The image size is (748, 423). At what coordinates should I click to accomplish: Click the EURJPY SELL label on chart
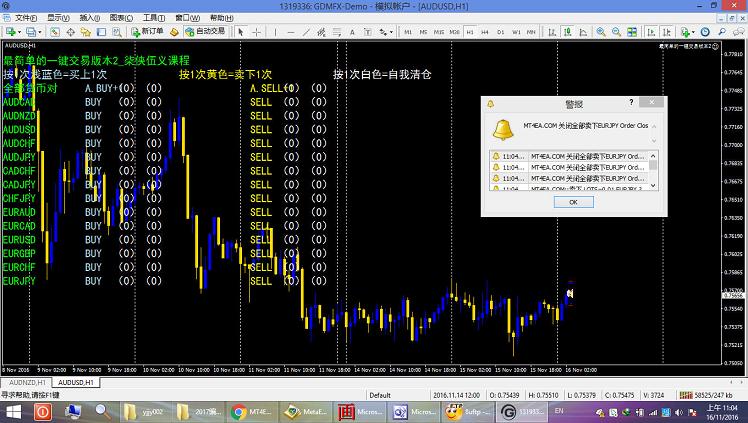(261, 281)
